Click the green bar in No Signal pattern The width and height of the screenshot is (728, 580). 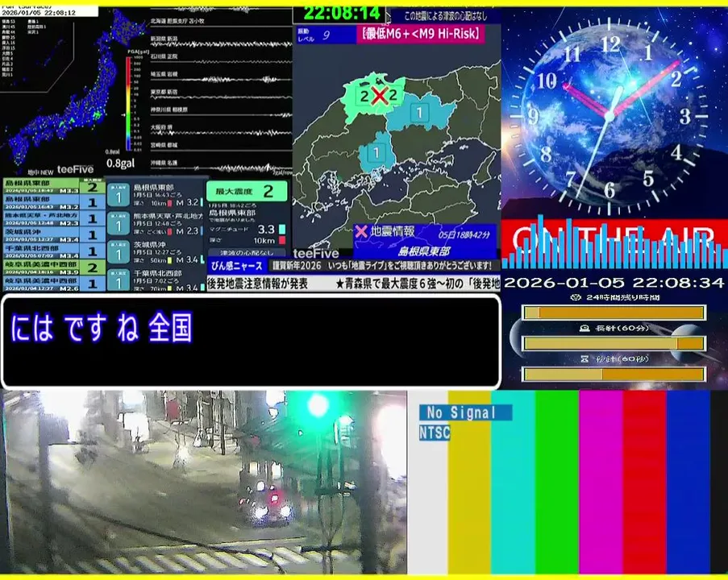[x=557, y=483]
